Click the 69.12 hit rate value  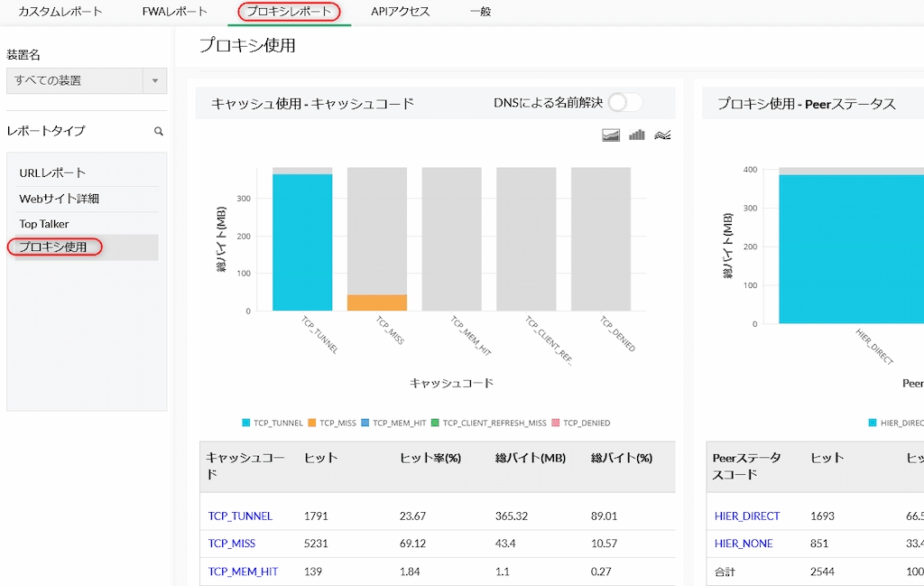412,544
